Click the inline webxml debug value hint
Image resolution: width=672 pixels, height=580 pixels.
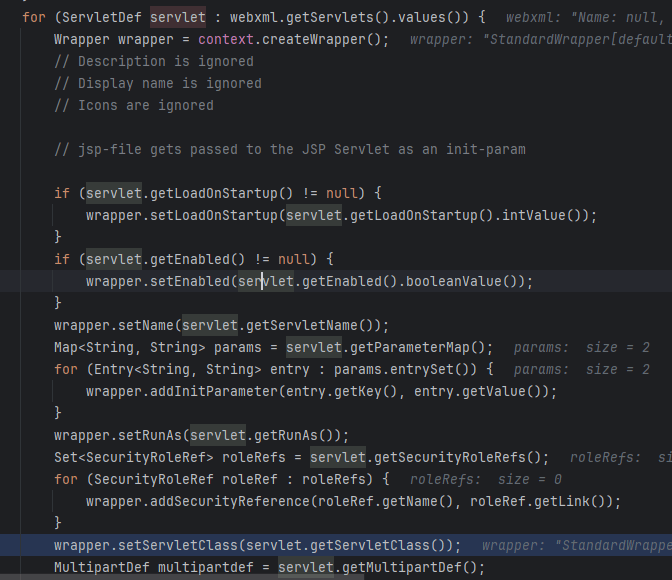point(586,17)
